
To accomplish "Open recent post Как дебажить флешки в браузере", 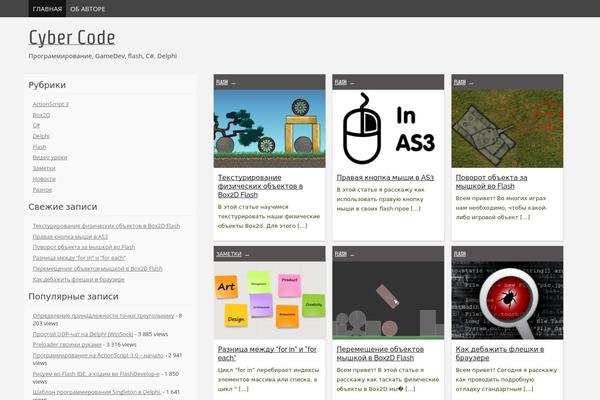I will tap(78, 279).
